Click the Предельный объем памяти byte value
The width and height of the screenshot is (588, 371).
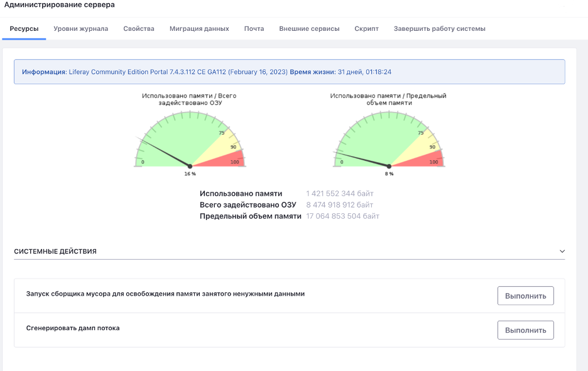[x=342, y=216]
